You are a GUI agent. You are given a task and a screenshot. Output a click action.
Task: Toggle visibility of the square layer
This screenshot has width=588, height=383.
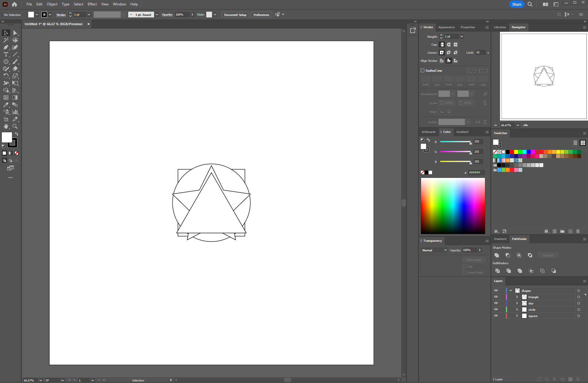tap(496, 316)
